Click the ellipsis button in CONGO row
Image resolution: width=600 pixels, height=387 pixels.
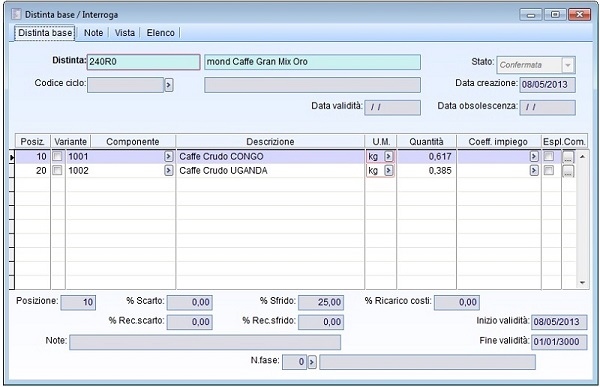[x=568, y=157]
